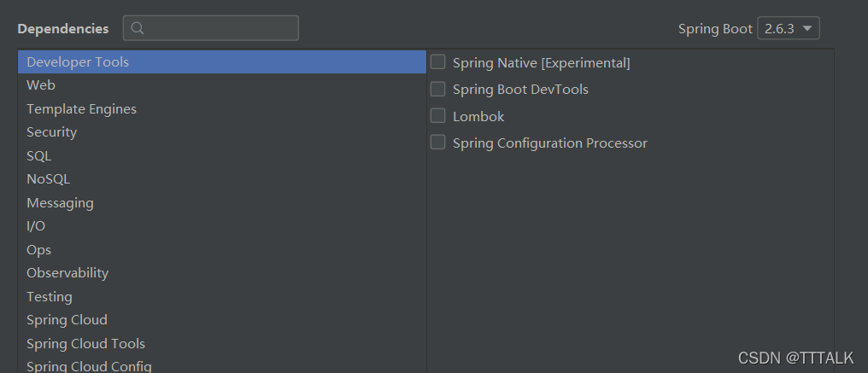Click the Lombok label text
The width and height of the screenshot is (868, 373).
tap(478, 116)
